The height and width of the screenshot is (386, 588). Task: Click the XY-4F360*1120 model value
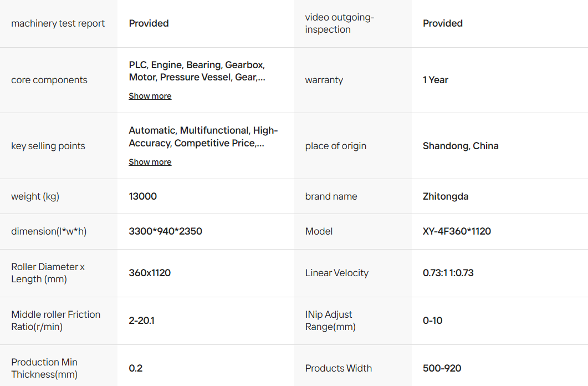pyautogui.click(x=457, y=231)
